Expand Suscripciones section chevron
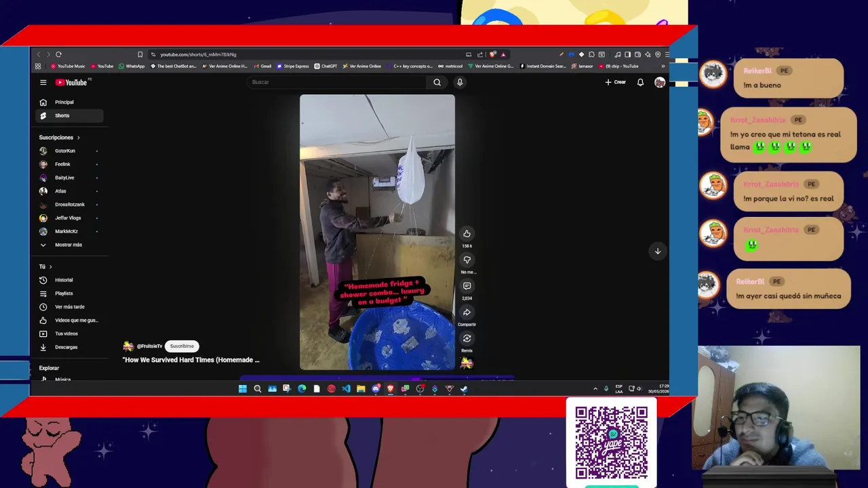The height and width of the screenshot is (488, 868). click(x=78, y=138)
